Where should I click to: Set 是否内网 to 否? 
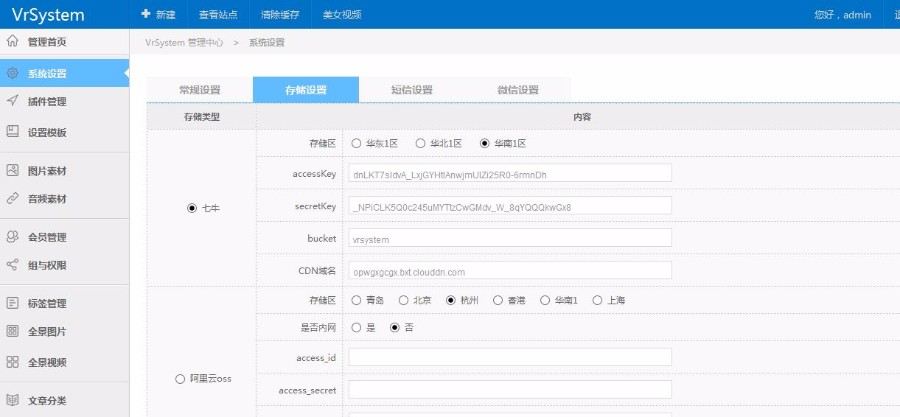[x=394, y=328]
